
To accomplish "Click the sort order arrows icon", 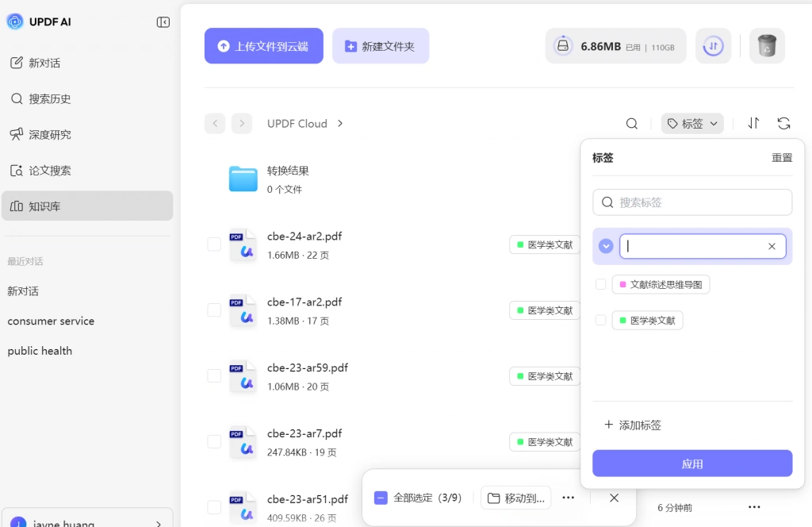I will [753, 123].
